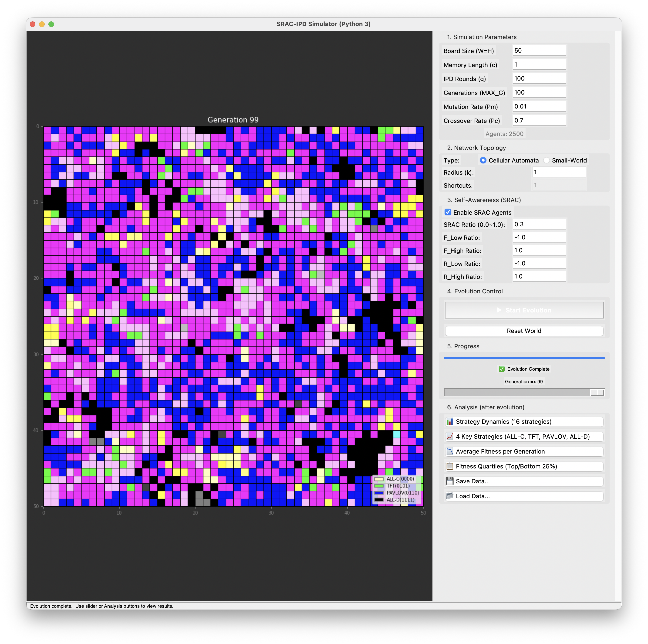
Task: Click the green Evolution Complete checkmark icon
Action: [x=501, y=369]
